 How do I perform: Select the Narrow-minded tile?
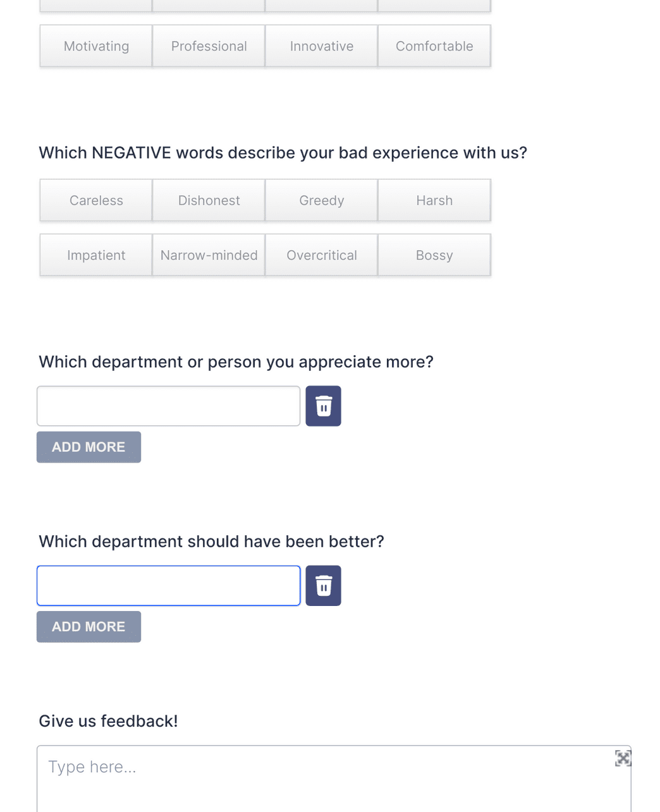(209, 255)
